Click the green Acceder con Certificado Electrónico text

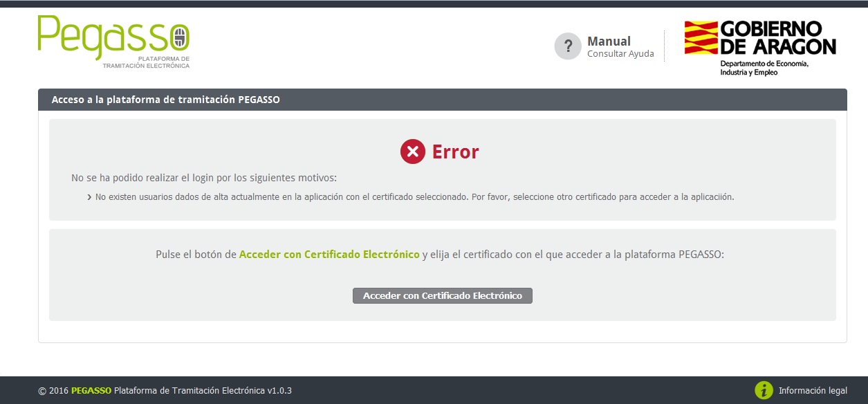pyautogui.click(x=329, y=255)
